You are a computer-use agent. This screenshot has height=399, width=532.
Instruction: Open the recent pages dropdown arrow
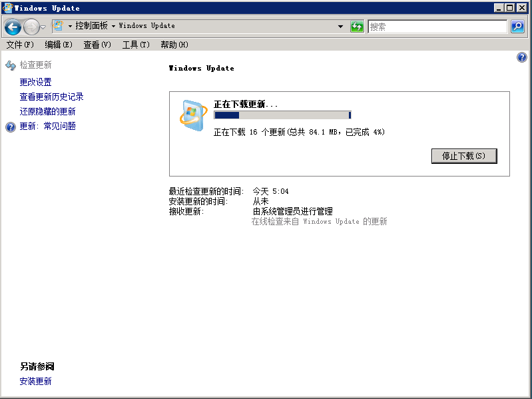pyautogui.click(x=43, y=27)
